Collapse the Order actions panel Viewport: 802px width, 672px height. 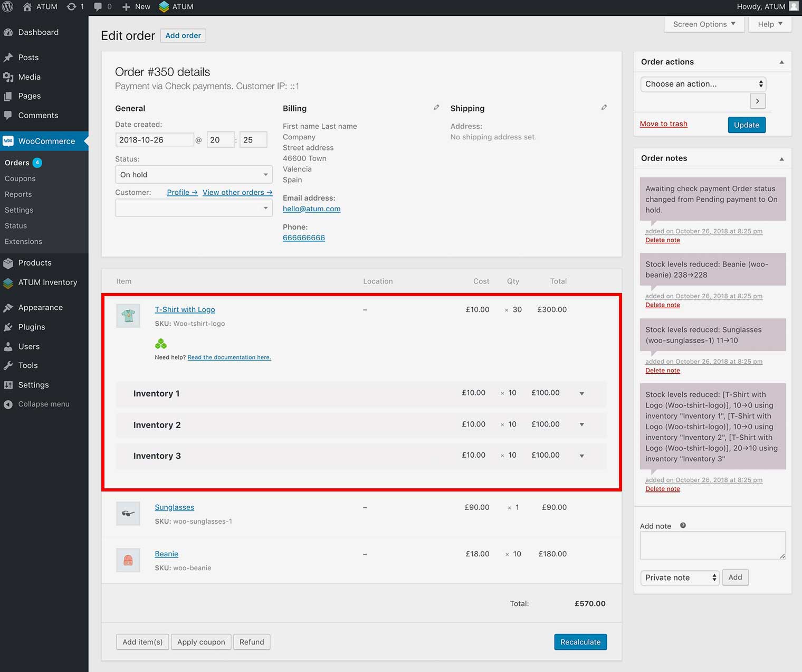click(x=781, y=62)
